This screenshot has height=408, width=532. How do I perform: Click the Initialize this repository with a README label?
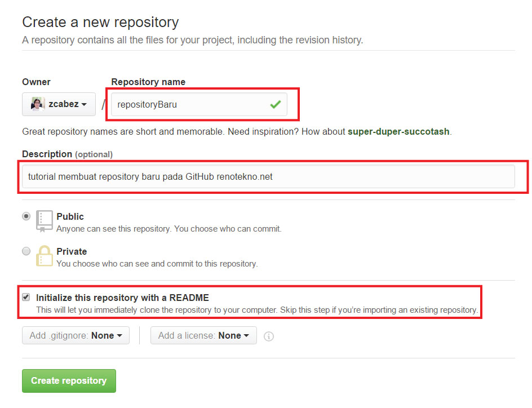coord(122,298)
